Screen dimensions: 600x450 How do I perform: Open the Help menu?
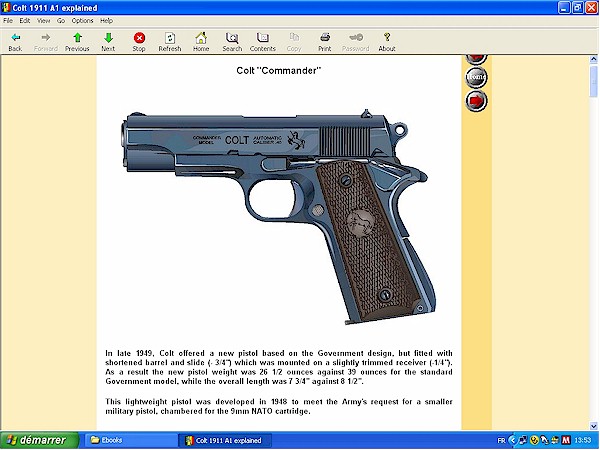[x=106, y=21]
